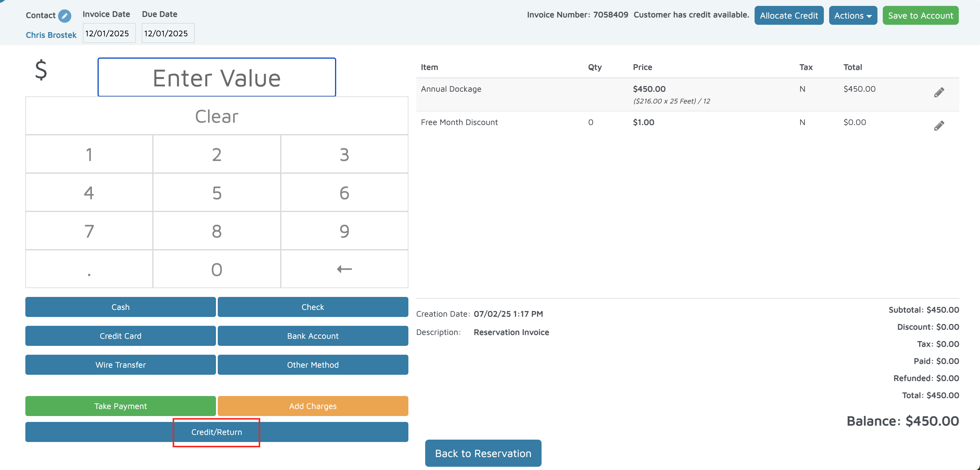980x470 pixels.
Task: Click the Credit/Return button
Action: [x=217, y=432]
